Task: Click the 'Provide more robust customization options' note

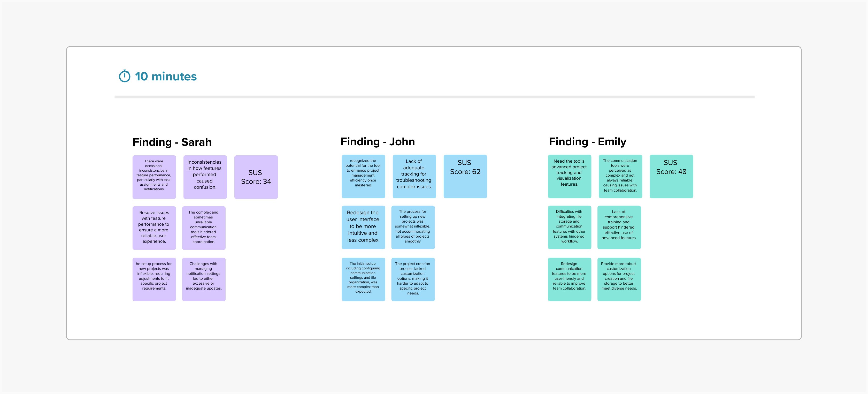Action: (x=619, y=279)
